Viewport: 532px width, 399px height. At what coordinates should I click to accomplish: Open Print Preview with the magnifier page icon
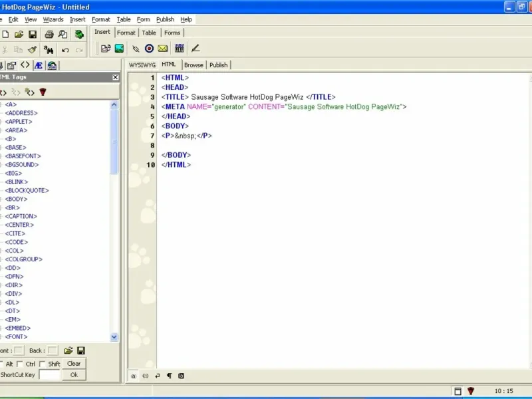(x=63, y=35)
